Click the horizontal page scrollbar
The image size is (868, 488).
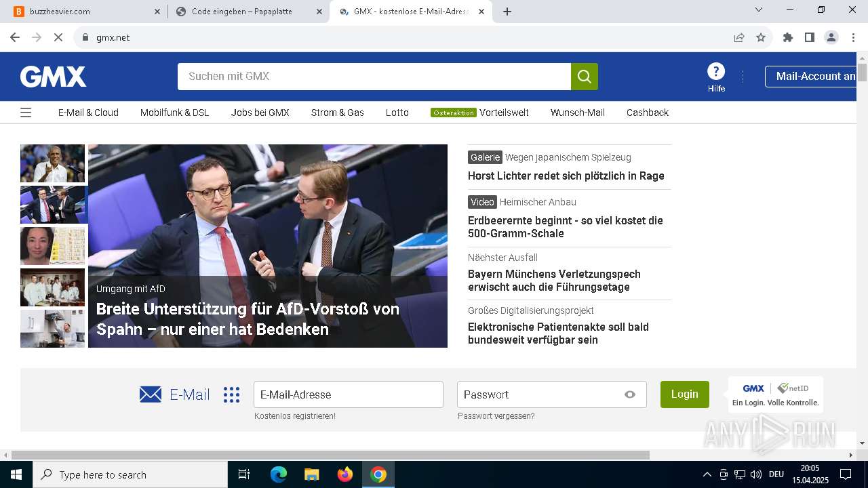tap(330, 455)
